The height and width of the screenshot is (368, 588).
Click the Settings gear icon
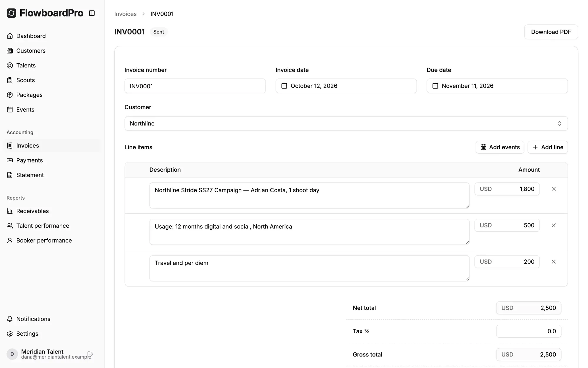tap(10, 334)
